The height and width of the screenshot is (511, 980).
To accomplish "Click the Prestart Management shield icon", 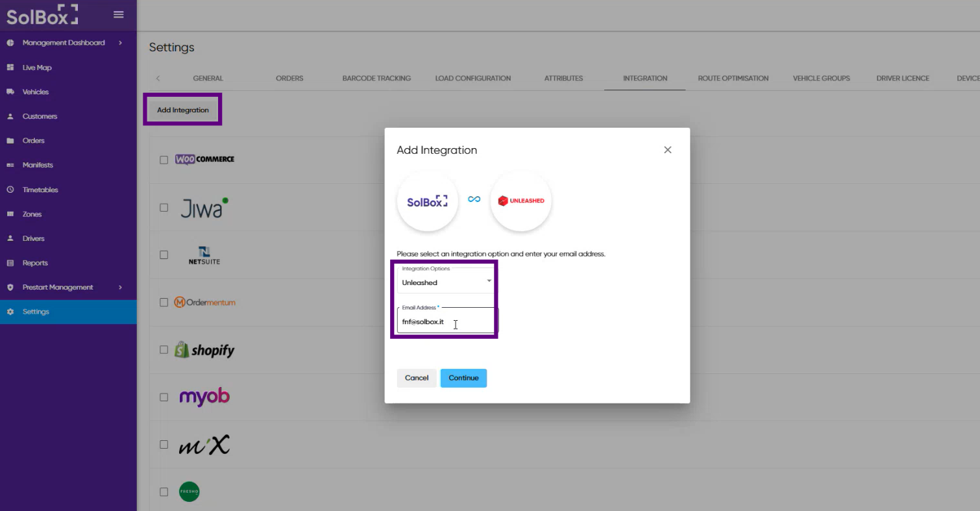I will (x=10, y=288).
